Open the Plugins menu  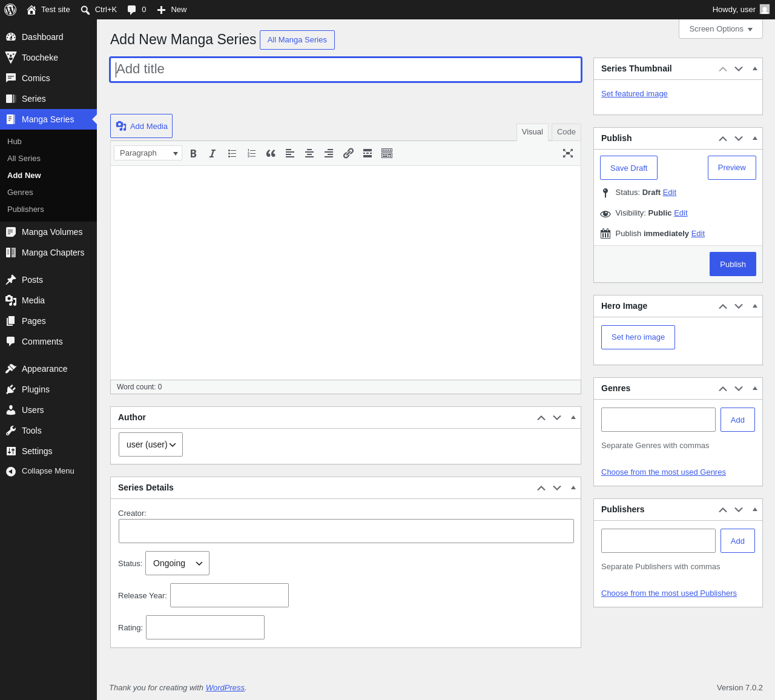point(48,389)
